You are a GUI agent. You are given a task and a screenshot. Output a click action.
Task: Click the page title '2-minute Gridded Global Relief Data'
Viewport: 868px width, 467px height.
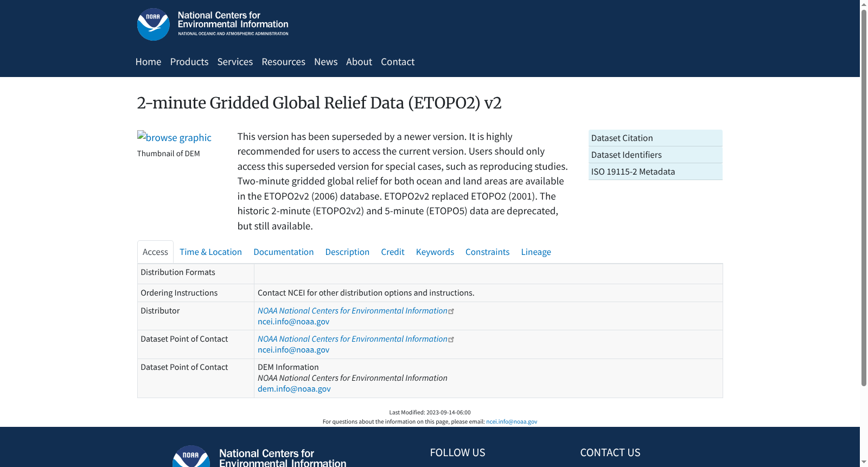pos(320,103)
